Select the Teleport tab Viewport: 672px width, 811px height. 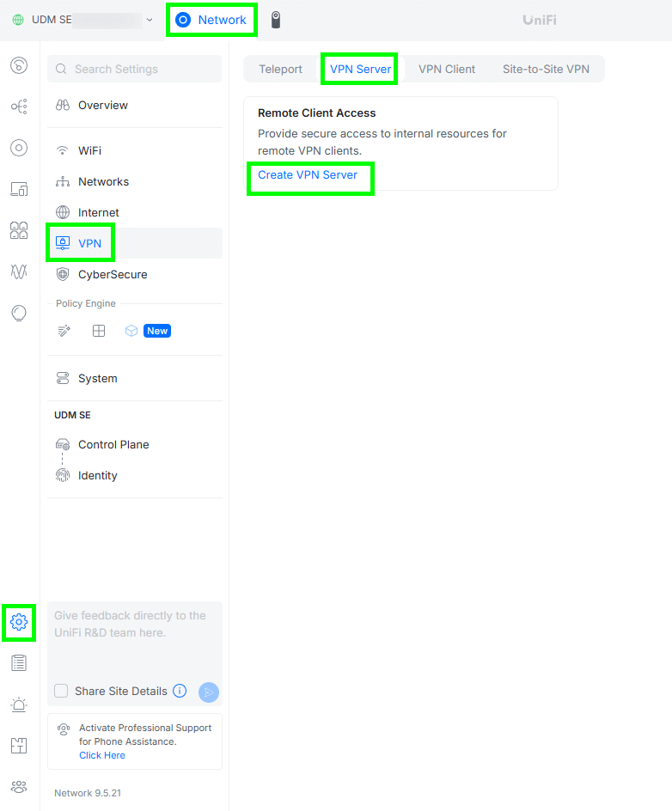coord(280,69)
